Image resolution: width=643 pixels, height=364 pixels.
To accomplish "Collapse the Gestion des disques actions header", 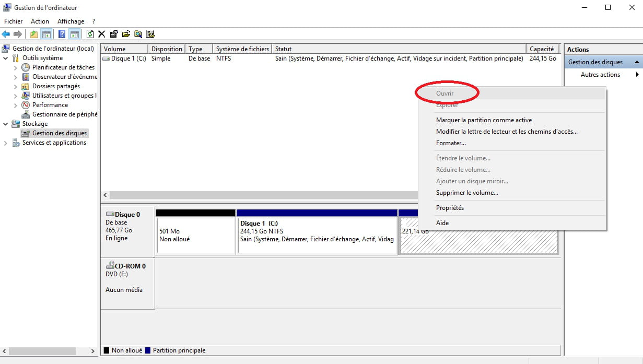I will coord(637,62).
